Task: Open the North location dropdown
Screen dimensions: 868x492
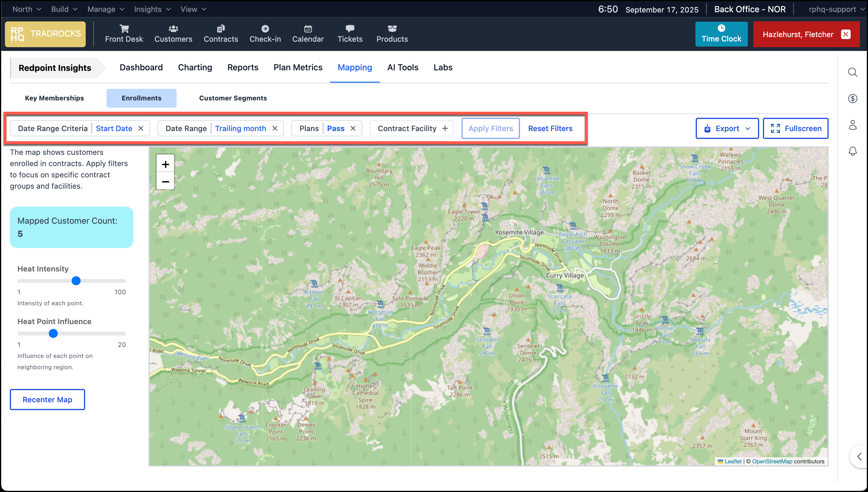Action: point(26,9)
